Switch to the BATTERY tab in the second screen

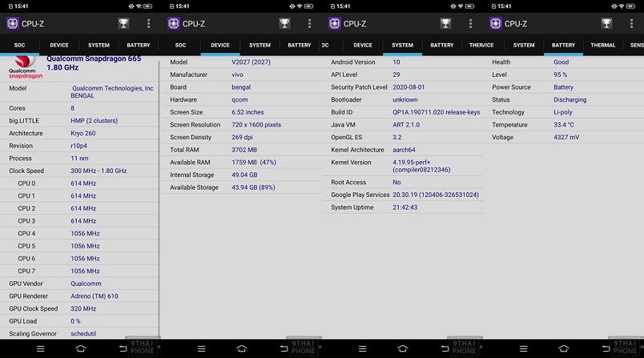click(300, 45)
